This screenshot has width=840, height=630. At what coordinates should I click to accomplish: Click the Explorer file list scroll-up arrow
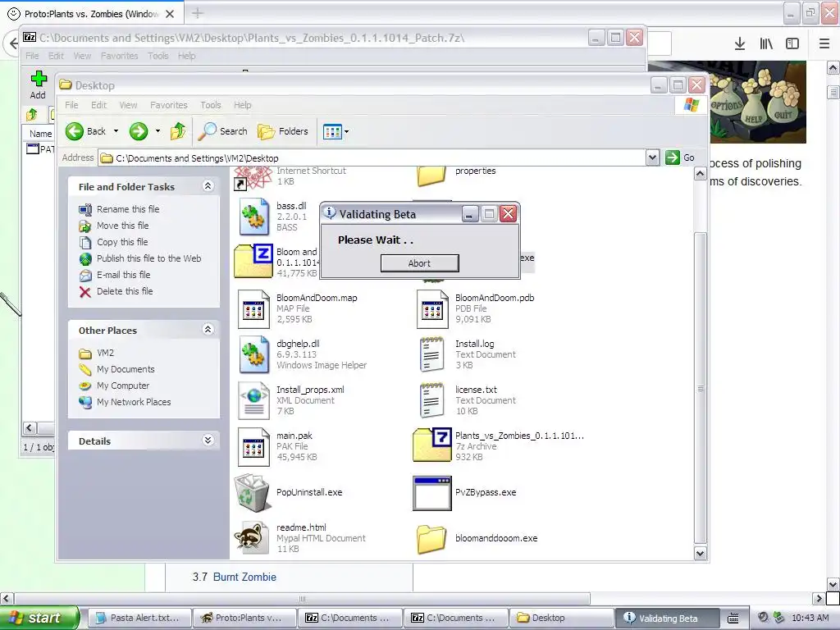pos(701,174)
